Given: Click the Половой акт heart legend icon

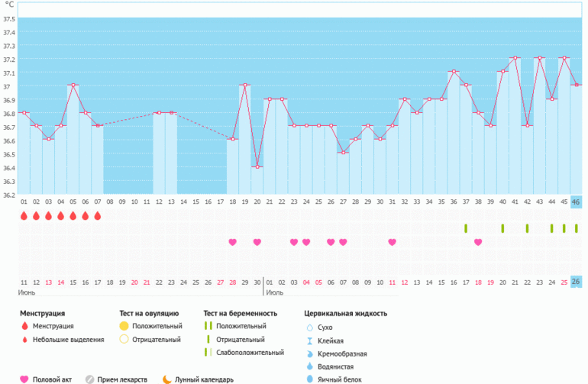Looking at the screenshot, I should click(x=24, y=379).
